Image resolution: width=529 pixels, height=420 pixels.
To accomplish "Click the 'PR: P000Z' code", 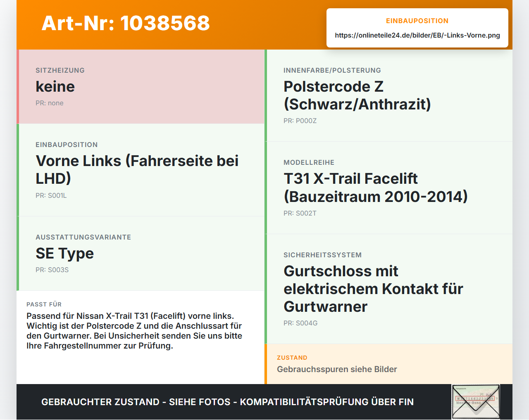I will point(300,121).
